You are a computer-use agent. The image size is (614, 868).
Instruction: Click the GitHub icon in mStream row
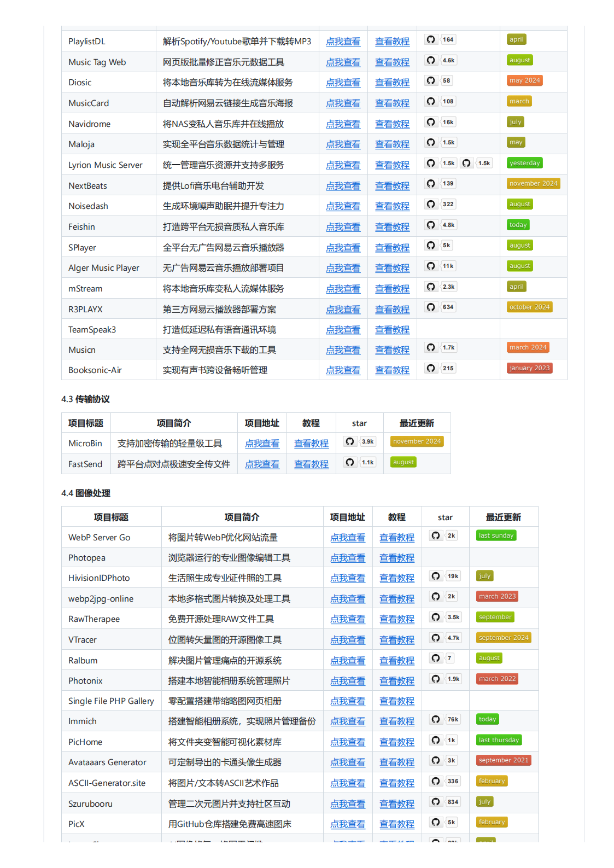(x=431, y=287)
